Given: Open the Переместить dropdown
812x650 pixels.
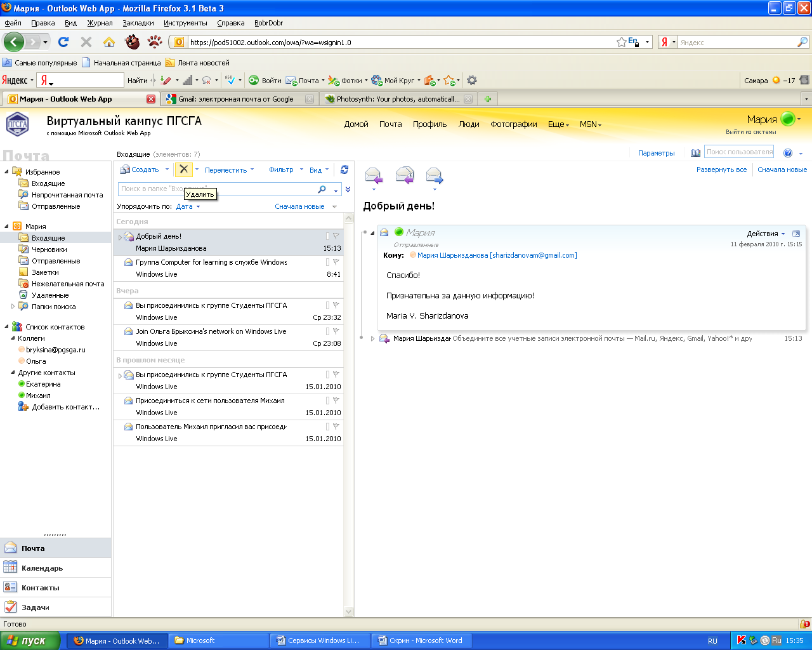Looking at the screenshot, I should coord(230,170).
